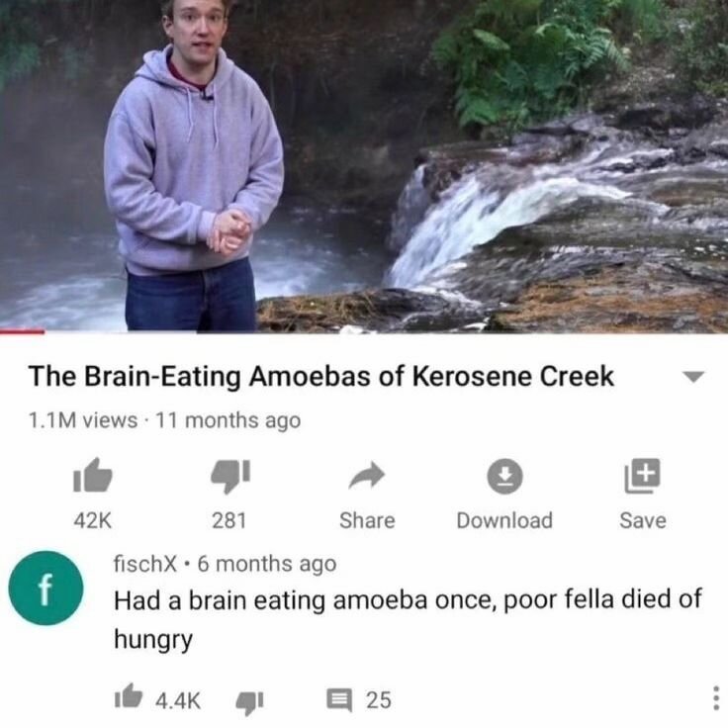Expand video description with the arrow
This screenshot has width=728, height=728.
click(693, 377)
